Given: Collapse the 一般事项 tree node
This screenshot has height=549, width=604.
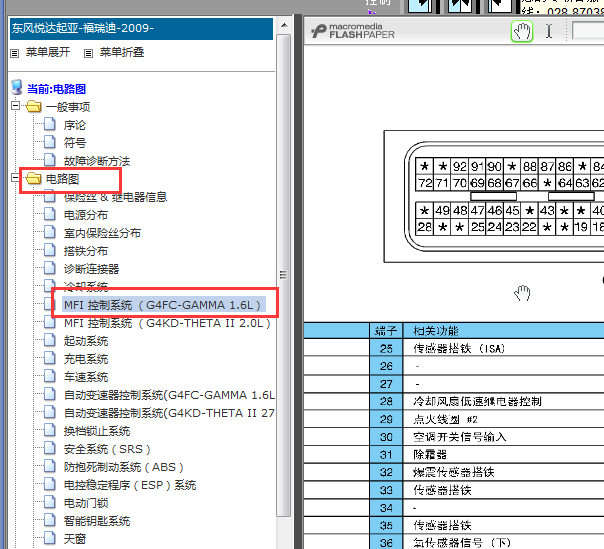Looking at the screenshot, I should click(x=15, y=106).
